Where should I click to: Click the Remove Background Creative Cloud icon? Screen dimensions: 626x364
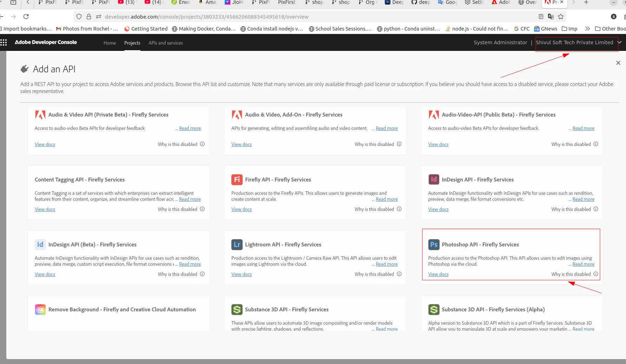[x=40, y=309]
